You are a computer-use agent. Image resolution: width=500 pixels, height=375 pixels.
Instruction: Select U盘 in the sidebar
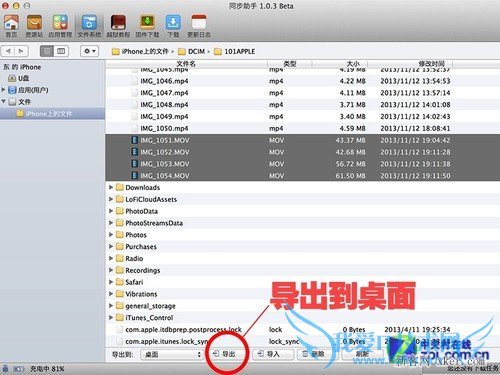coord(19,78)
